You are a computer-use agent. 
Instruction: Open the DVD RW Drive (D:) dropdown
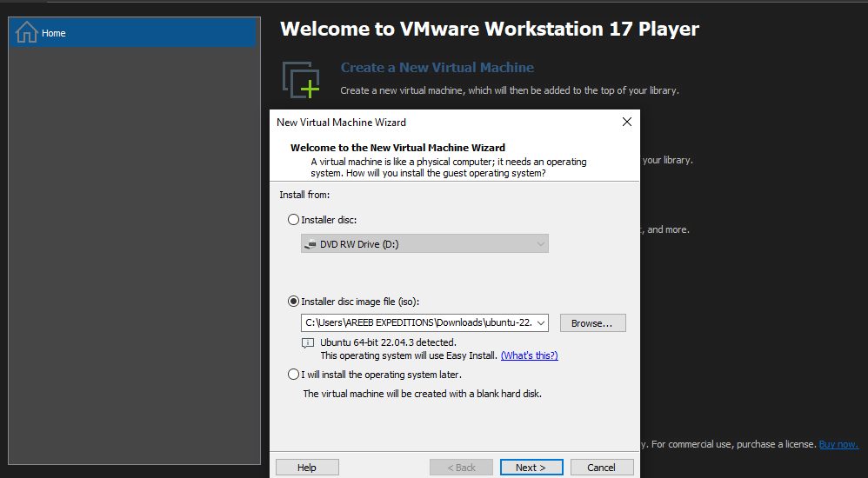click(x=424, y=244)
